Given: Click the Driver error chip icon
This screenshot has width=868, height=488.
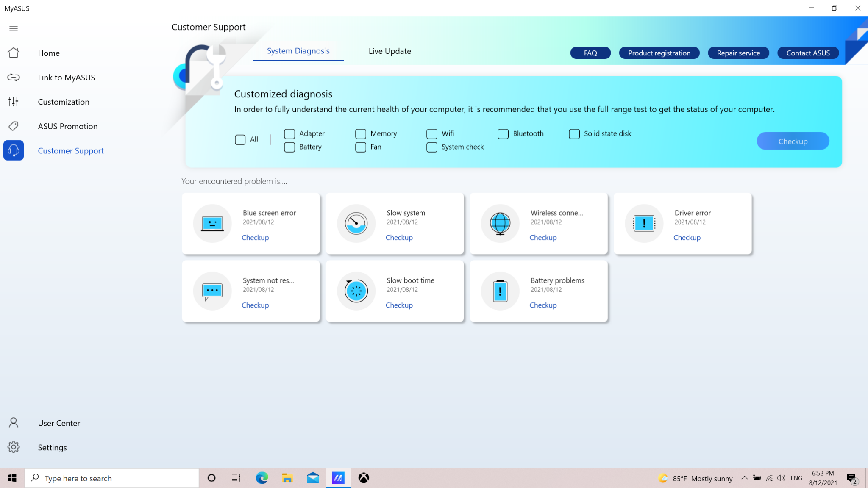Looking at the screenshot, I should (644, 223).
